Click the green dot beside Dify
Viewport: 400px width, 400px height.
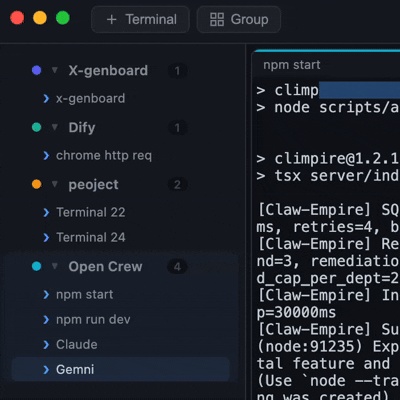click(x=37, y=127)
